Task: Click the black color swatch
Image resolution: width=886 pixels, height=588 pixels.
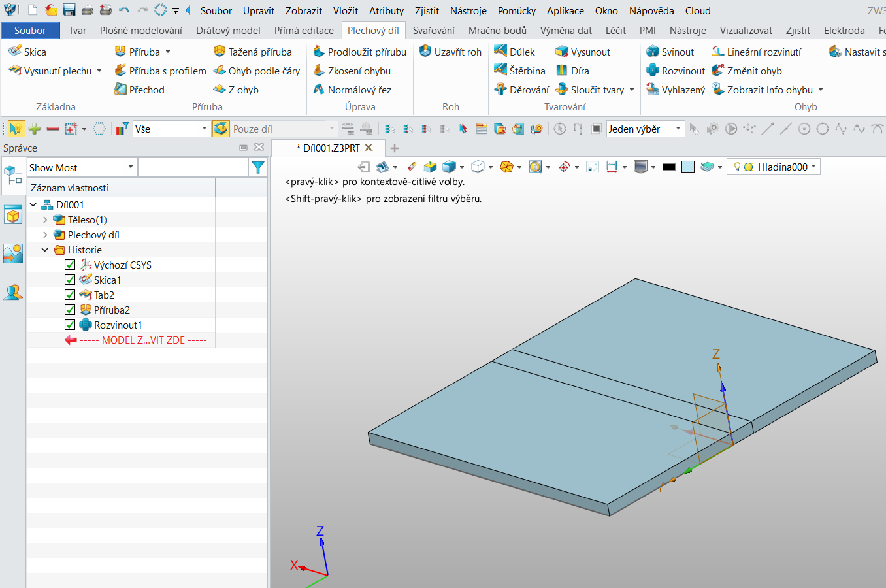Action: pos(668,167)
